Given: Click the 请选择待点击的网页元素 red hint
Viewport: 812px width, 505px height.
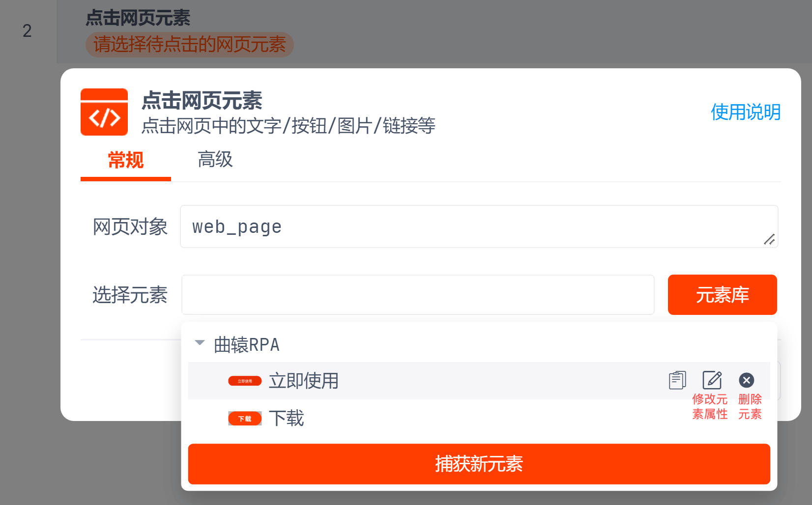Looking at the screenshot, I should pos(190,45).
